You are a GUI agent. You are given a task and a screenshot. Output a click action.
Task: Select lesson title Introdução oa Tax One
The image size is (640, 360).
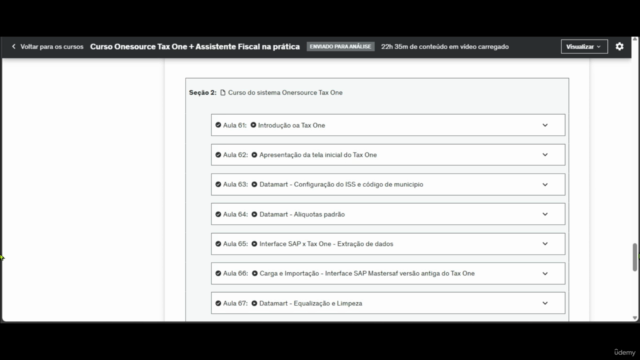pyautogui.click(x=291, y=125)
